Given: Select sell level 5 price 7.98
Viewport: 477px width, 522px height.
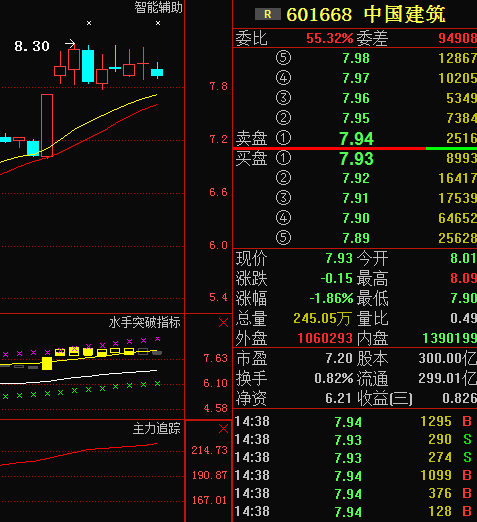Looking at the screenshot, I should coord(356,58).
